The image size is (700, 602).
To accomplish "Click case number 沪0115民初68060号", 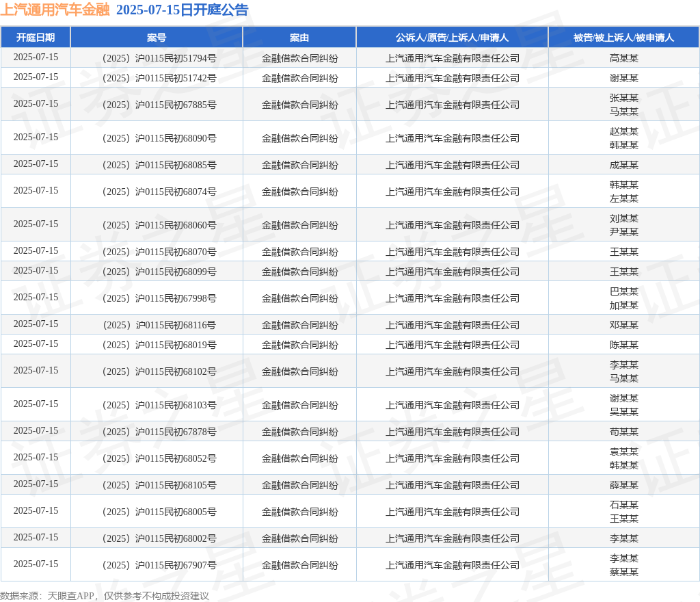I will pyautogui.click(x=176, y=226).
